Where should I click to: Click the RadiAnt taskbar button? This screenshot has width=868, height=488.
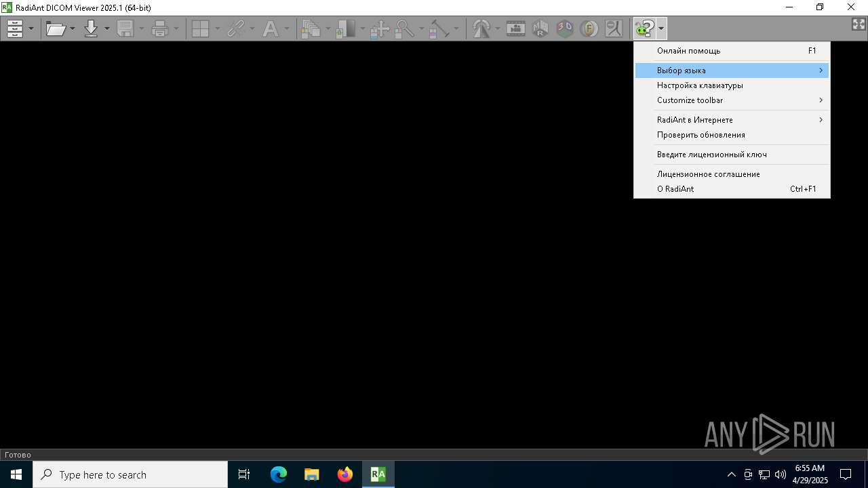tap(378, 474)
